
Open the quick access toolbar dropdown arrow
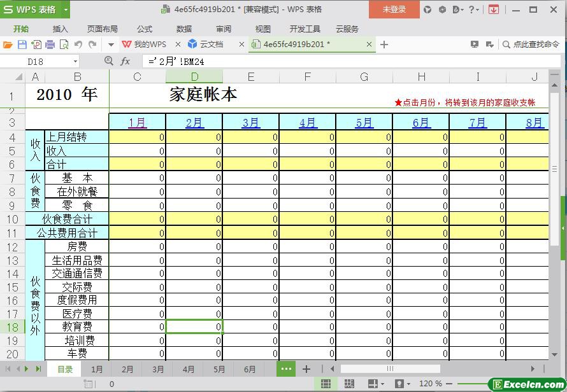[110, 45]
